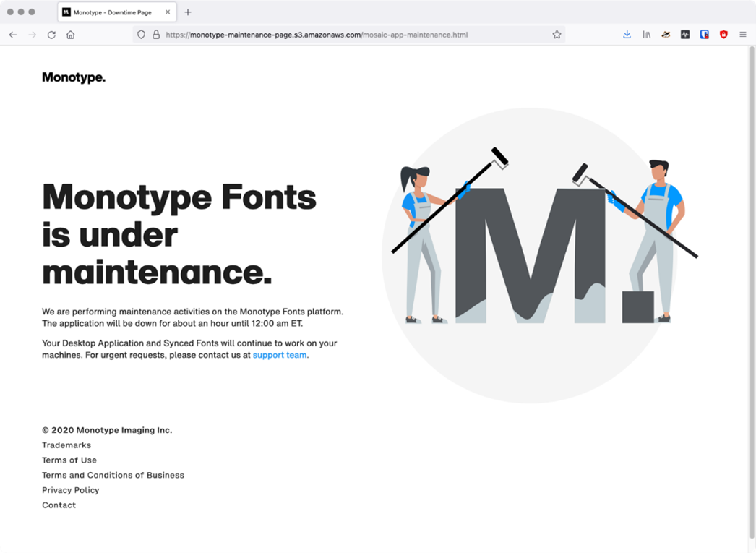Screen dimensions: 756x553
Task: Click the red shield lock extension icon
Action: pyautogui.click(x=723, y=35)
